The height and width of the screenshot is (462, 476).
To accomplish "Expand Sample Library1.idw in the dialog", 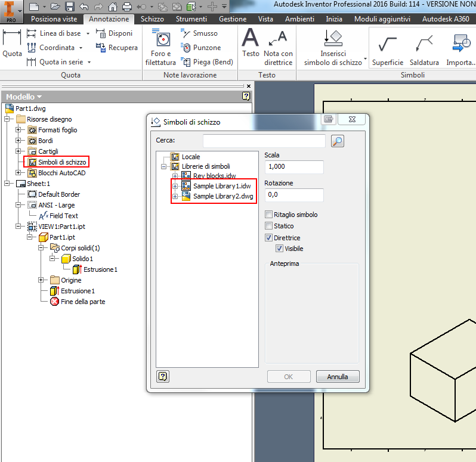I will [x=175, y=186].
